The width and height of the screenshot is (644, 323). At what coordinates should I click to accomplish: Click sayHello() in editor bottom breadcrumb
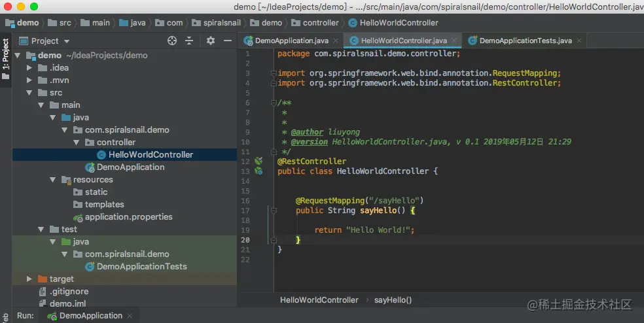coord(393,300)
